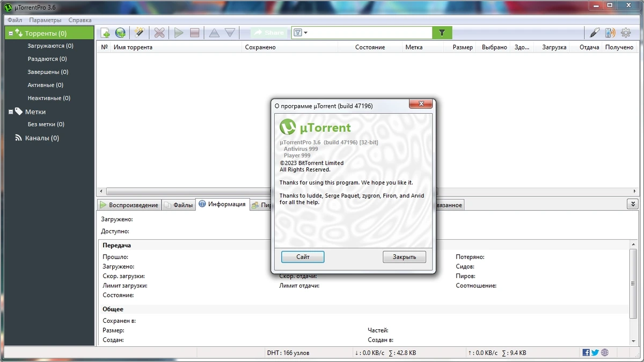
Task: Click the Twitter bird icon in status bar
Action: pyautogui.click(x=595, y=353)
